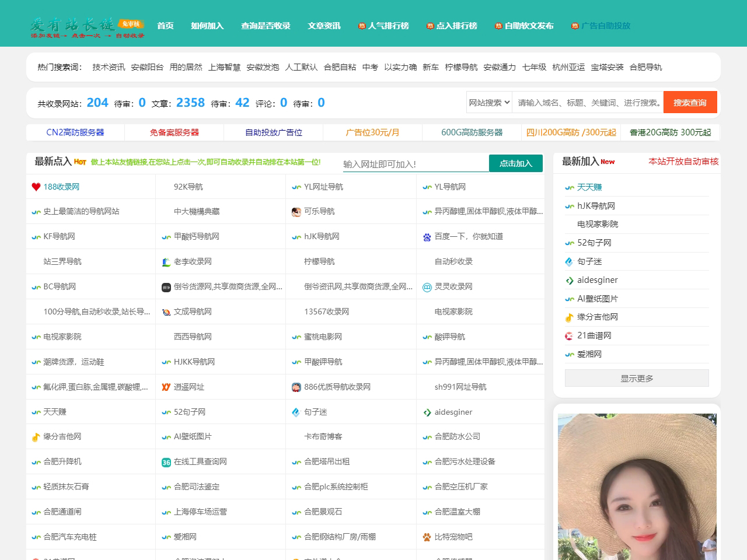Image resolution: width=747 pixels, height=560 pixels.
Task: Click the XY icon next to 逍遥网址
Action: (x=166, y=387)
